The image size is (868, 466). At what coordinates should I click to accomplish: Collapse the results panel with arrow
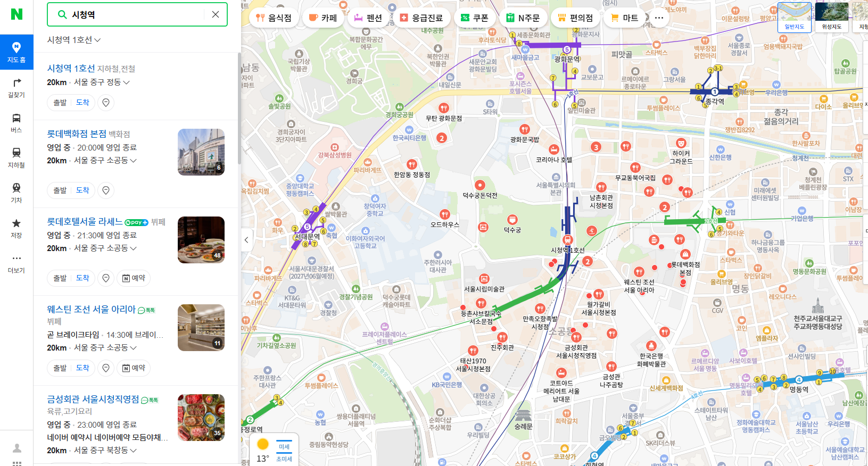click(x=246, y=240)
